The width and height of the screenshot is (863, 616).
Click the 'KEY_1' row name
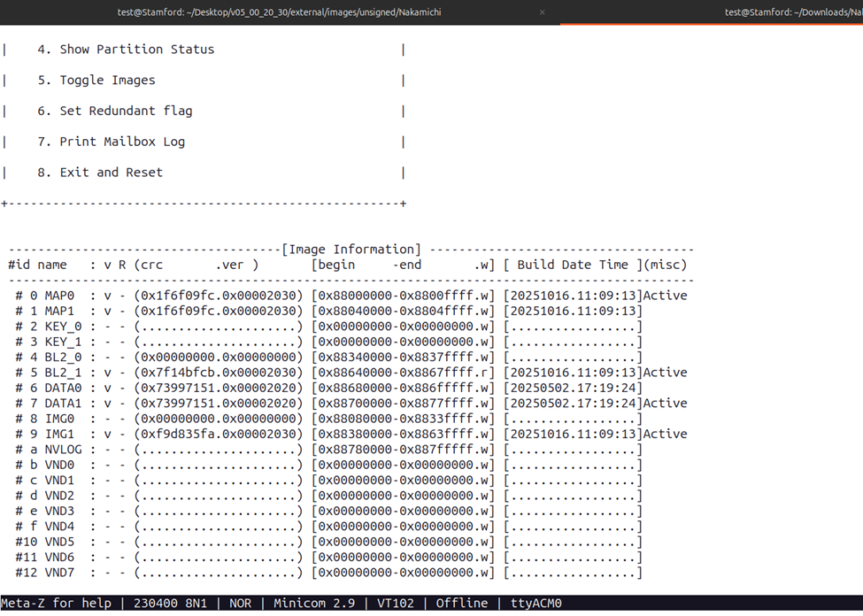click(63, 342)
